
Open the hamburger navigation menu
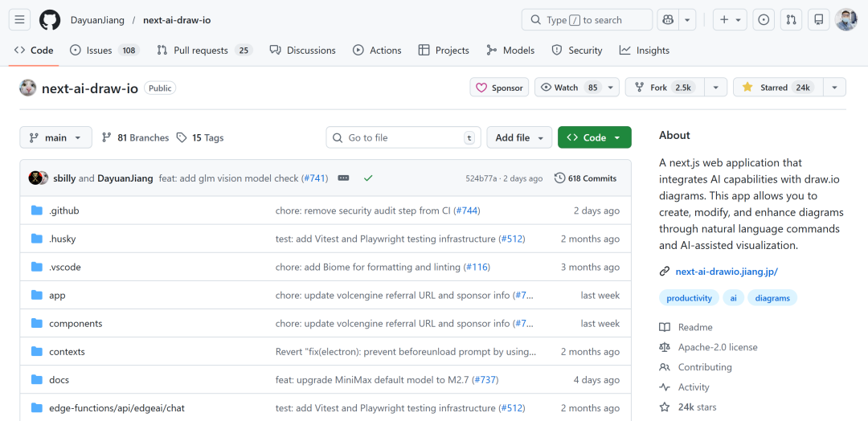(x=21, y=20)
